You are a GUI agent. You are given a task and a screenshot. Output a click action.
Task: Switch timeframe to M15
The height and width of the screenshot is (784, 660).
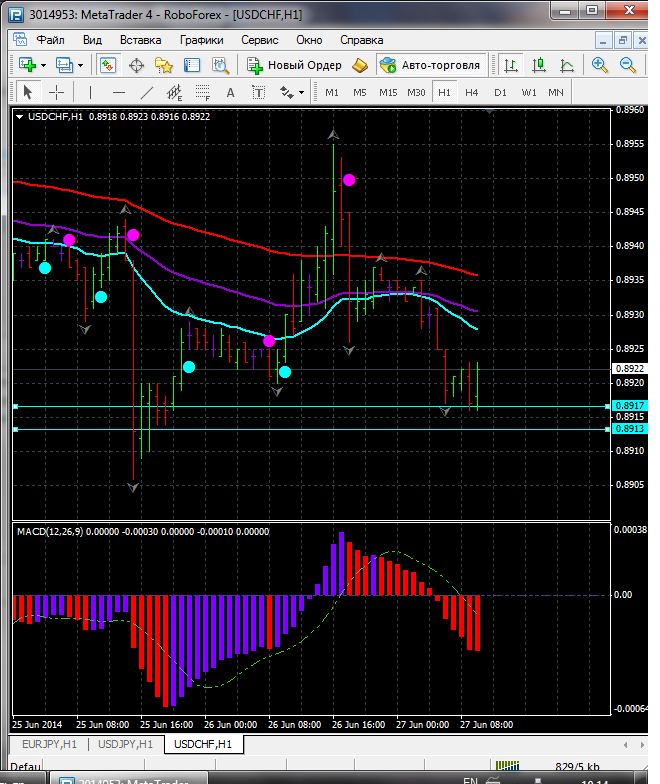[x=388, y=92]
